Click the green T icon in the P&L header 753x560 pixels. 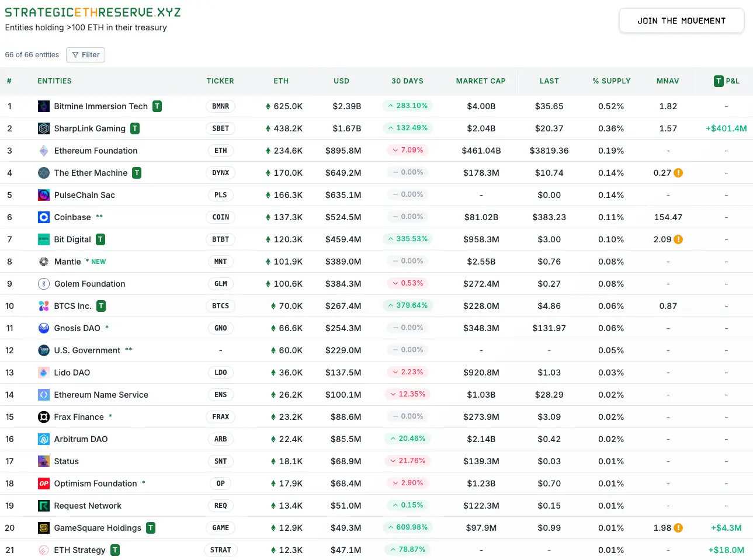[x=718, y=81]
